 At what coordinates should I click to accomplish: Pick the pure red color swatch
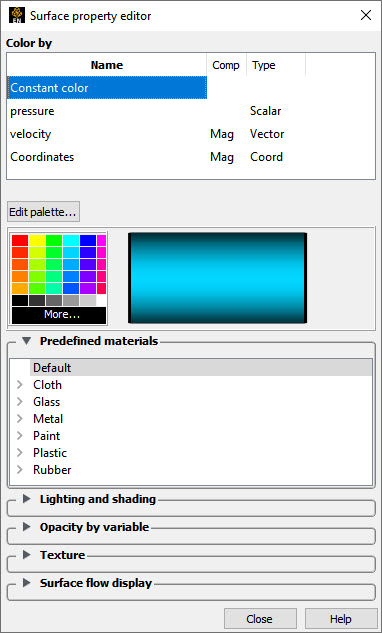click(20, 241)
